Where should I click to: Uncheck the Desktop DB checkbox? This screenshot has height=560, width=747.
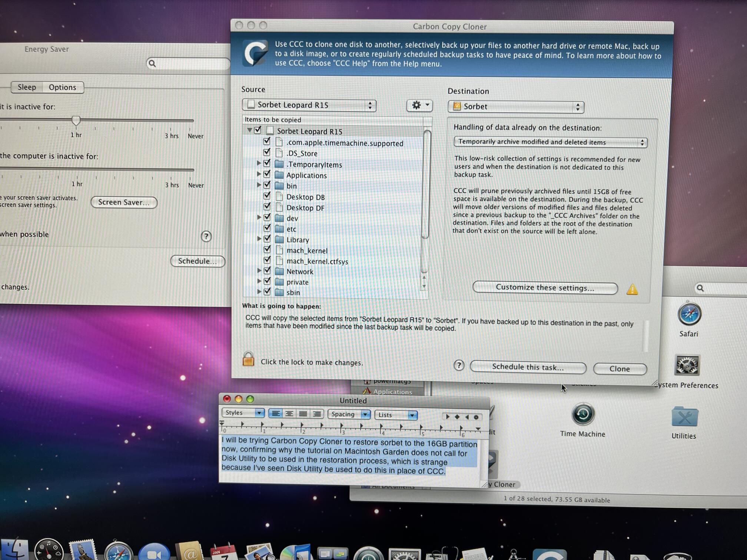click(x=267, y=196)
